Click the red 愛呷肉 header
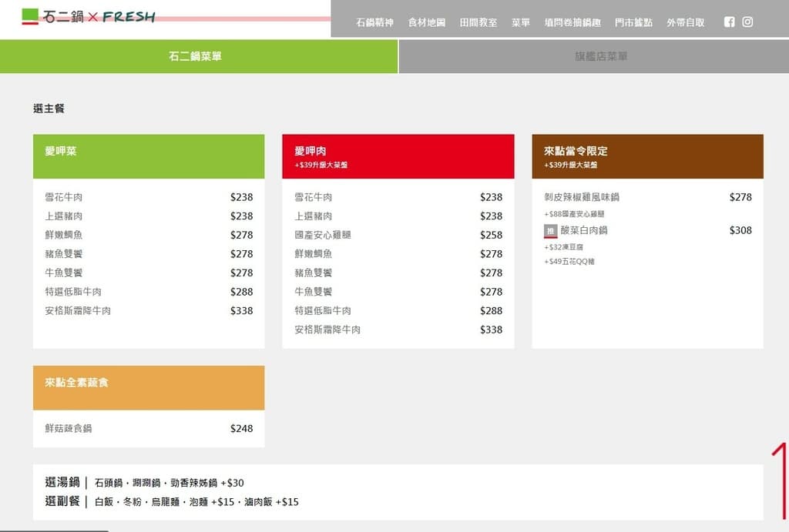Image resolution: width=789 pixels, height=532 pixels. [398, 156]
